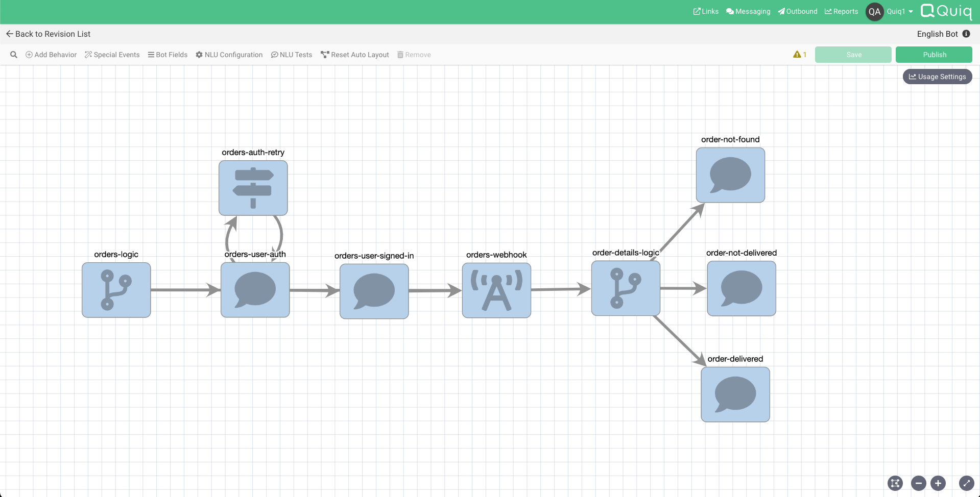Open the Links menu item
This screenshot has height=497, width=980.
[706, 11]
